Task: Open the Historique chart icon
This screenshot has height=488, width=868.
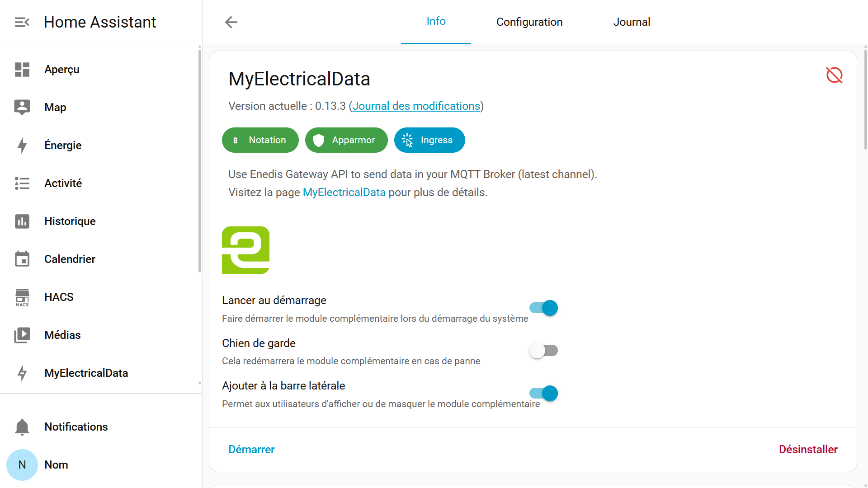Action: pos(22,221)
